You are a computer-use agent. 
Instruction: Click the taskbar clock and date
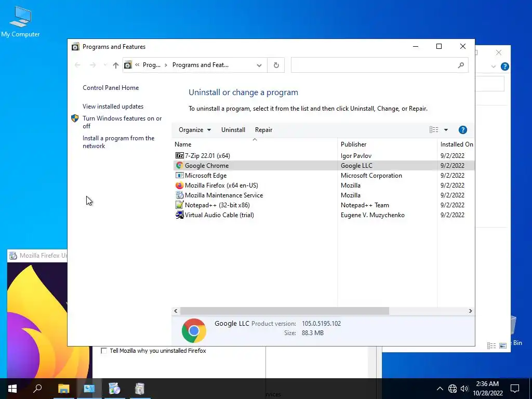(x=487, y=389)
